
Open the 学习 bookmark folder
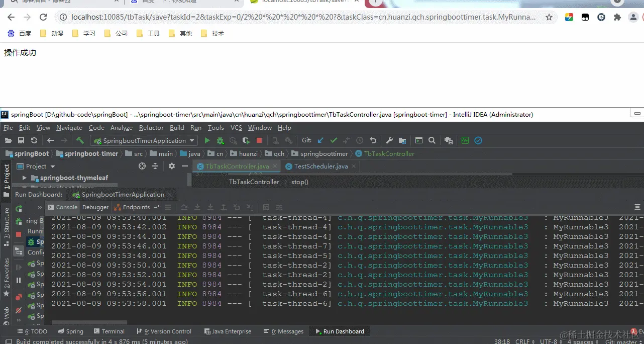(x=83, y=33)
